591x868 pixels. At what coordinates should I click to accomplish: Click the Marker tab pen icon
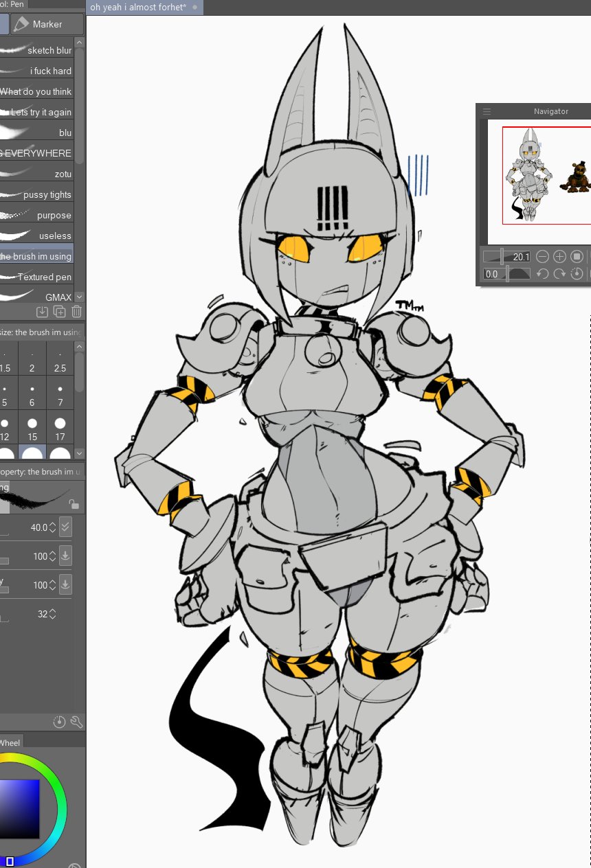[x=21, y=24]
